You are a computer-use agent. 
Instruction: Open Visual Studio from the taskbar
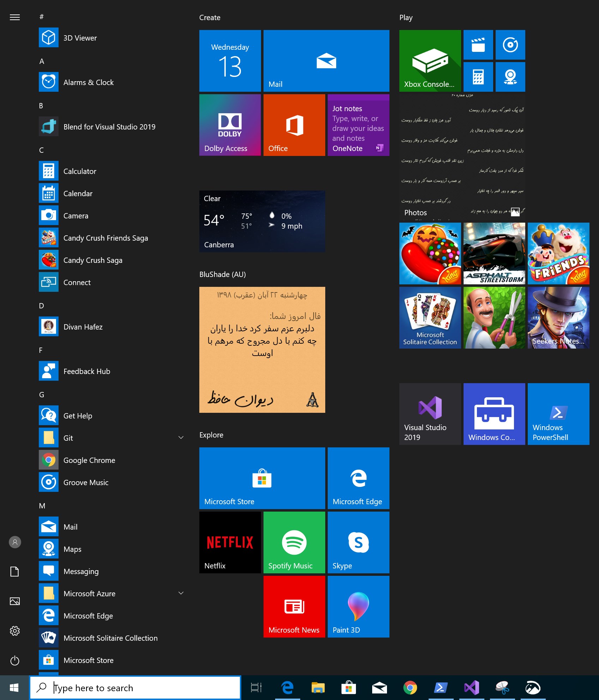pos(472,688)
